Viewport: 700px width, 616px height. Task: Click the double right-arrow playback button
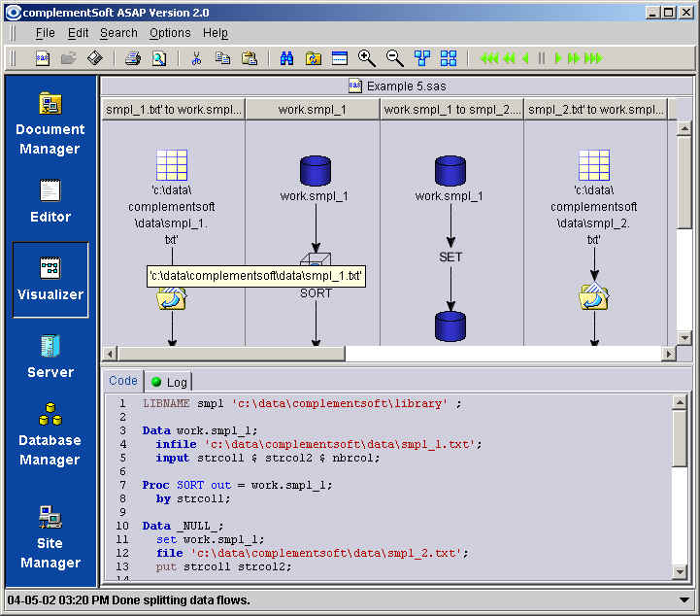[x=573, y=58]
